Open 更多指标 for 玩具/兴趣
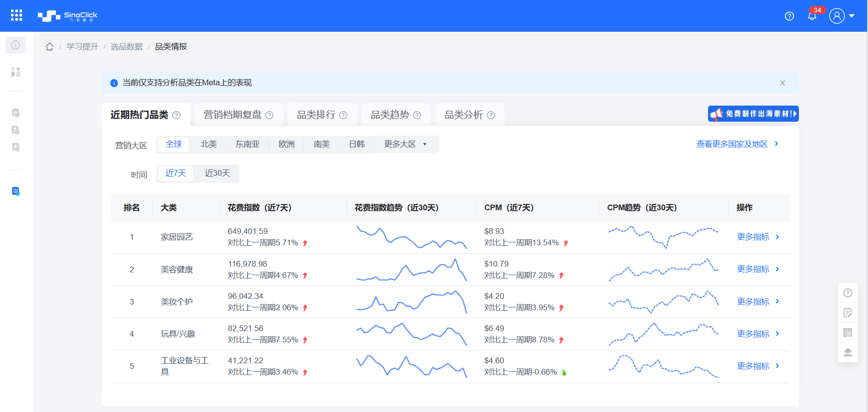This screenshot has height=412, width=868. (758, 334)
